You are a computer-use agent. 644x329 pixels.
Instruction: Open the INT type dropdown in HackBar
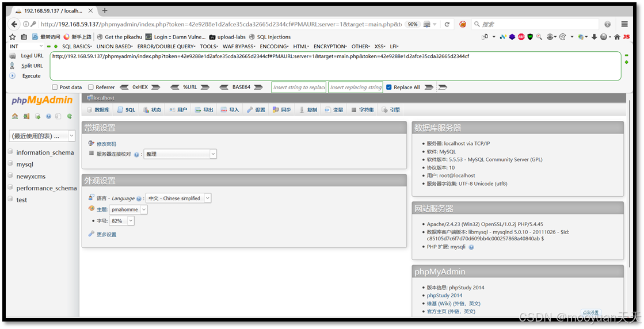click(x=26, y=47)
